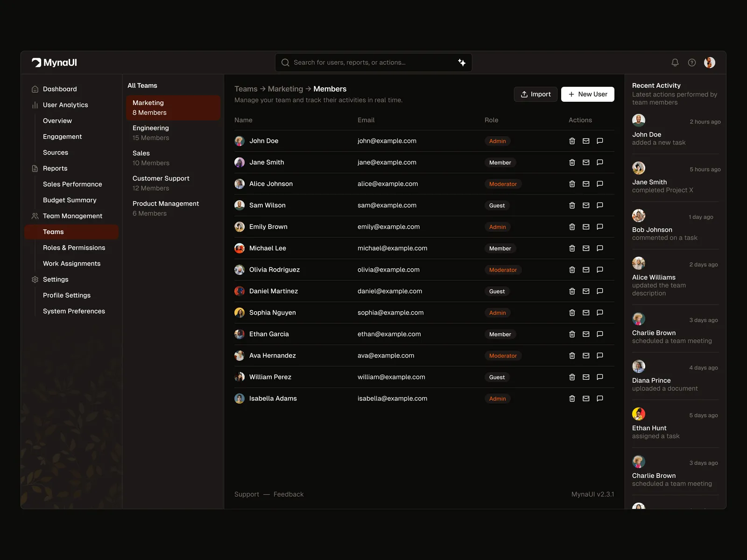Send email to Isabella Adams
This screenshot has width=747, height=560.
pyautogui.click(x=586, y=399)
